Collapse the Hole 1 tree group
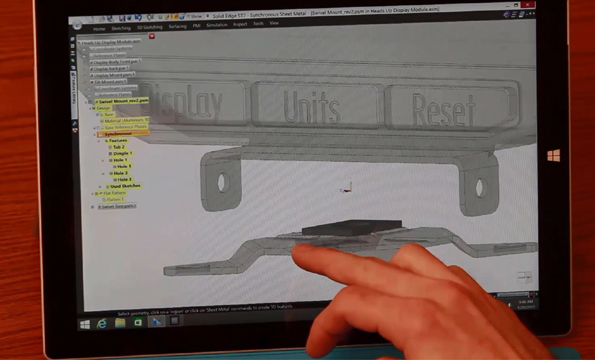The height and width of the screenshot is (360, 595). click(103, 160)
